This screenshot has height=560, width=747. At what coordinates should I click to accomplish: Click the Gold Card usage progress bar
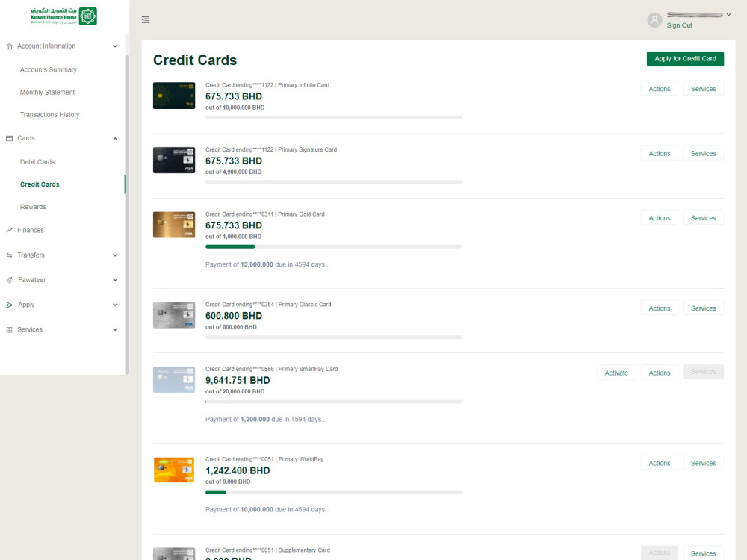pos(333,246)
